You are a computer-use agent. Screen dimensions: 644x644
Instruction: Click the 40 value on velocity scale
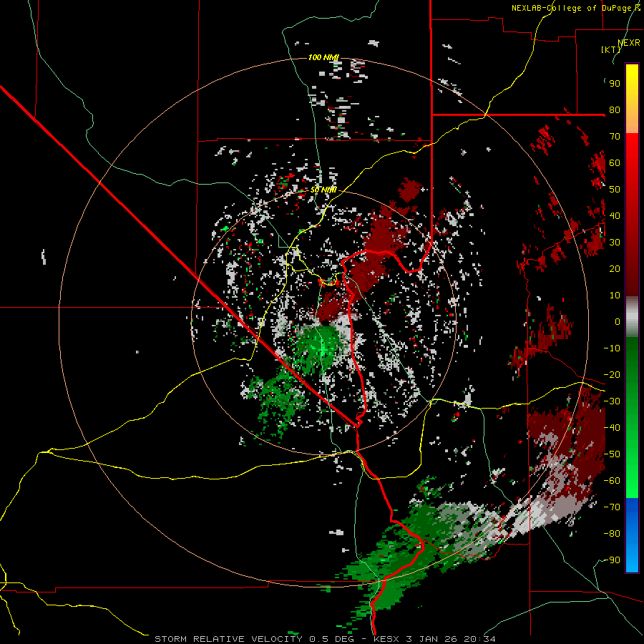(615, 216)
